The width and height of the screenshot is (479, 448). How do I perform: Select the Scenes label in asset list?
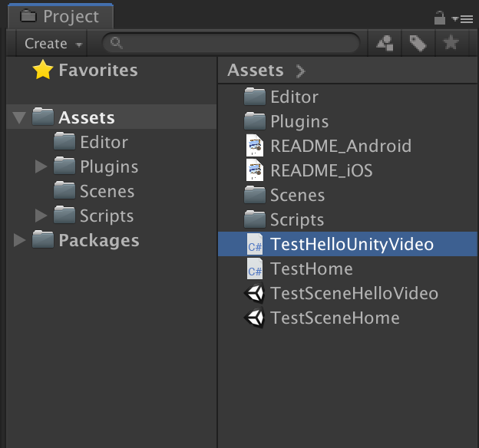tap(297, 195)
